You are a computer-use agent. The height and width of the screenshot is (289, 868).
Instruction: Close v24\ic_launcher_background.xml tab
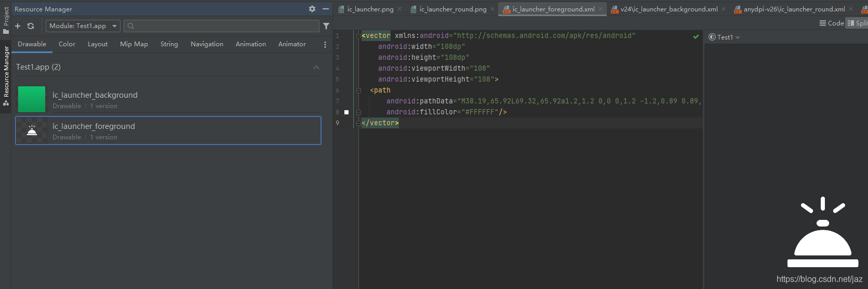724,9
